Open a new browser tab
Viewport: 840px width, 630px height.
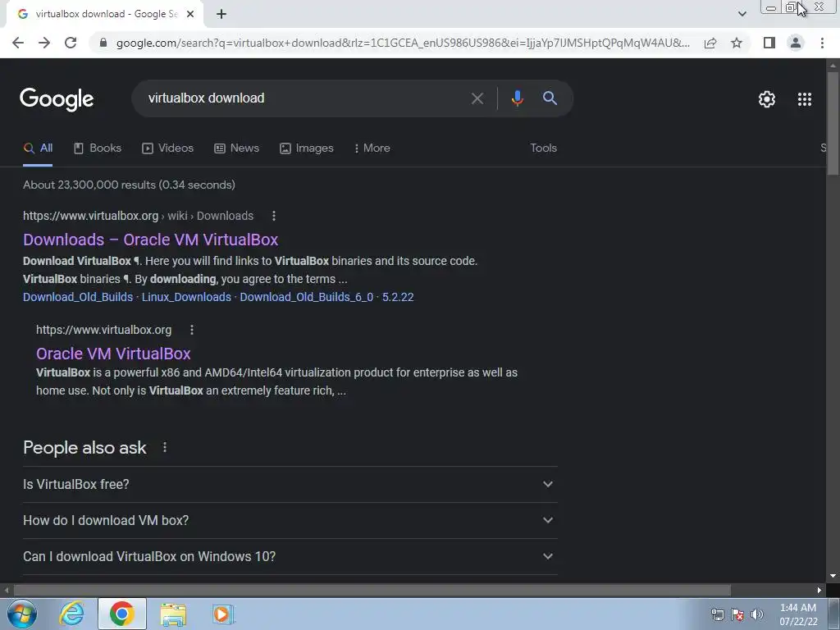221,14
